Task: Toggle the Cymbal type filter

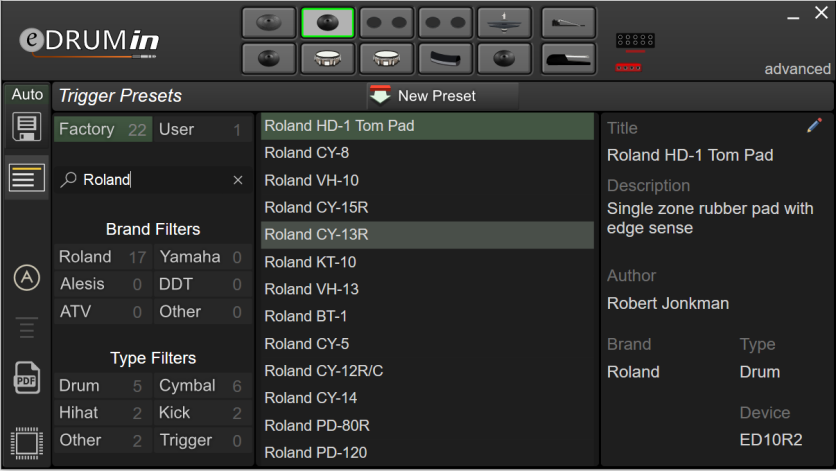Action: click(x=203, y=386)
